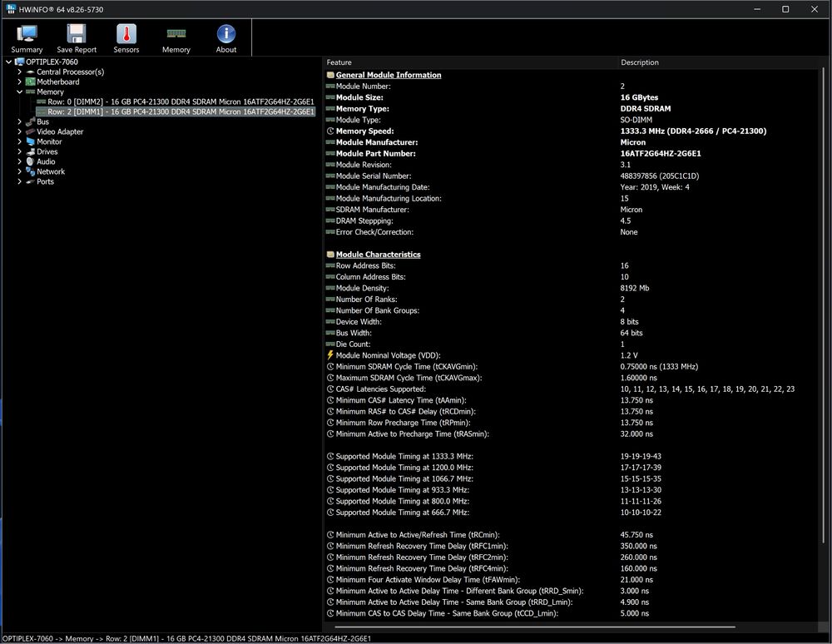Screen dimensions: 832x644
Task: Click the HWiNFO app icon in title bar
Action: tap(11, 9)
